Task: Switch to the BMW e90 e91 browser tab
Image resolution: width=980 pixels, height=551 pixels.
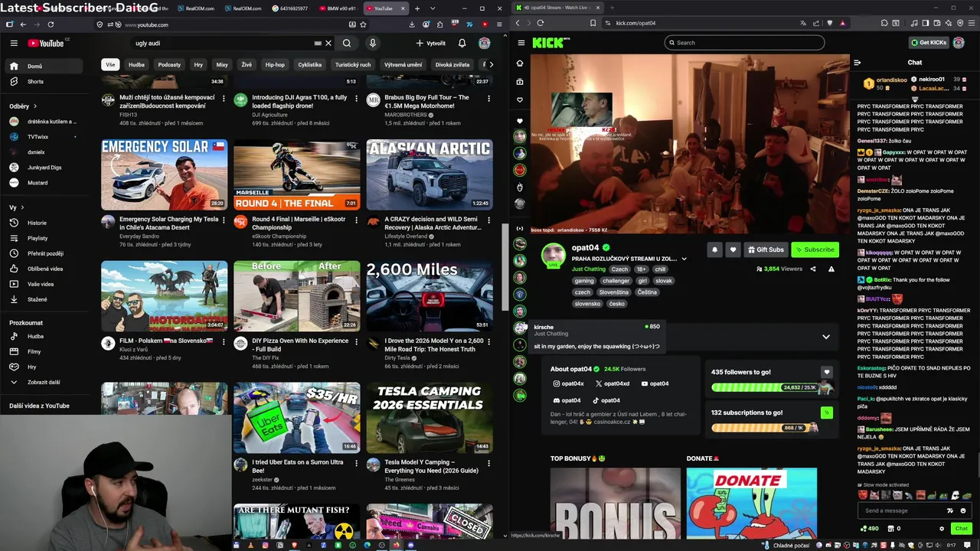Action: click(340, 8)
